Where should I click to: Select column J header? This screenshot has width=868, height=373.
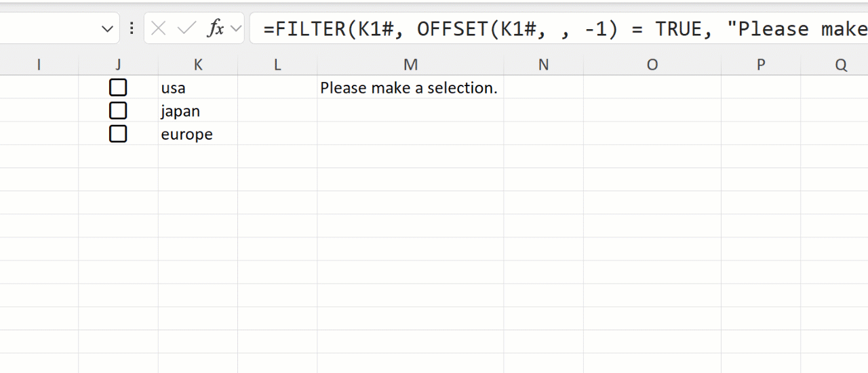[118, 64]
